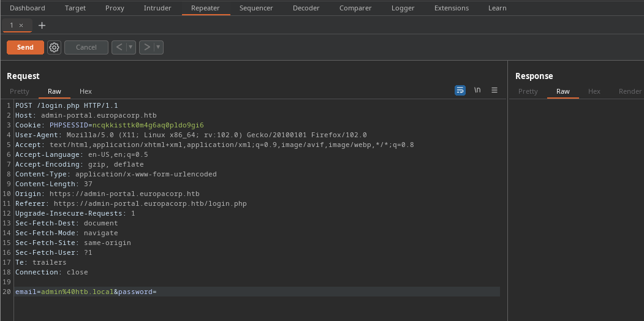Click the User-Agent header line
644x321 pixels.
point(191,135)
